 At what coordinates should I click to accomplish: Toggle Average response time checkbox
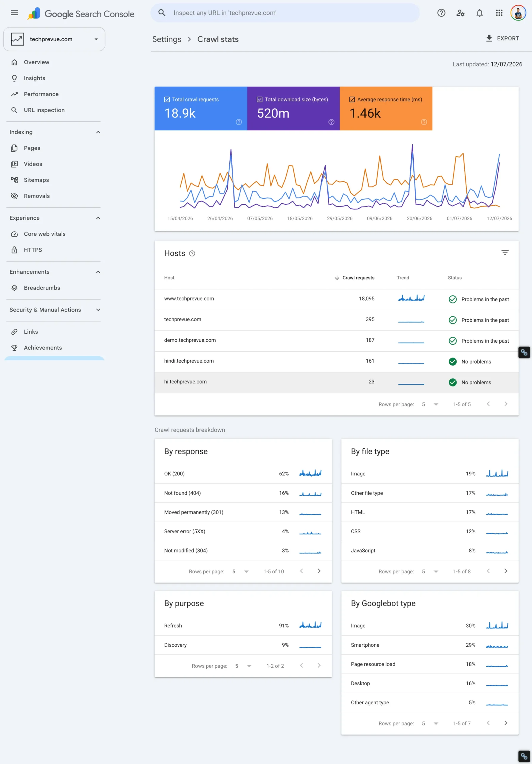[352, 99]
